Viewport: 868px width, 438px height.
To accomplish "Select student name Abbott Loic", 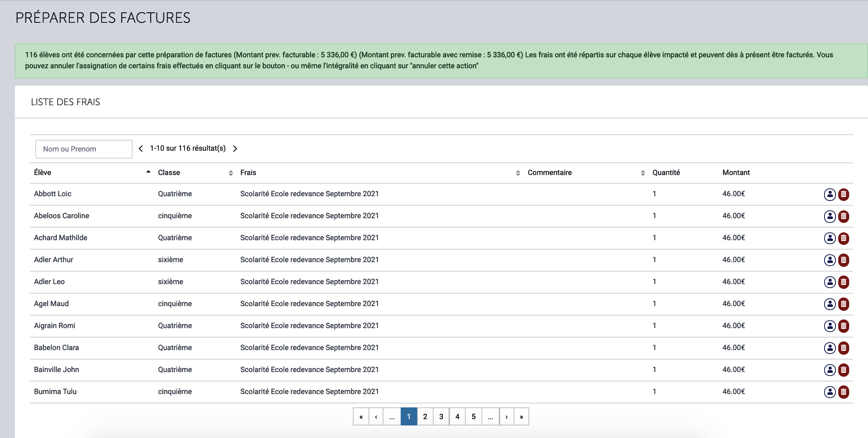I will click(53, 194).
